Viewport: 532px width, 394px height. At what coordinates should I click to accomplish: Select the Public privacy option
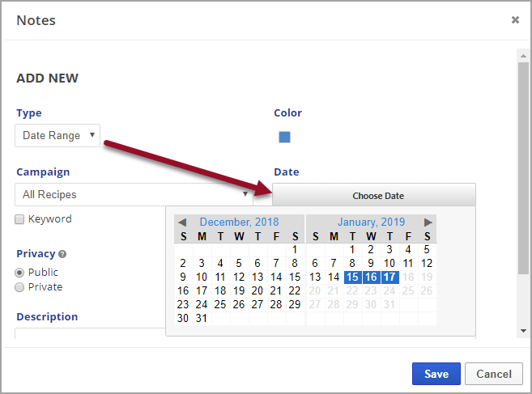click(x=19, y=273)
